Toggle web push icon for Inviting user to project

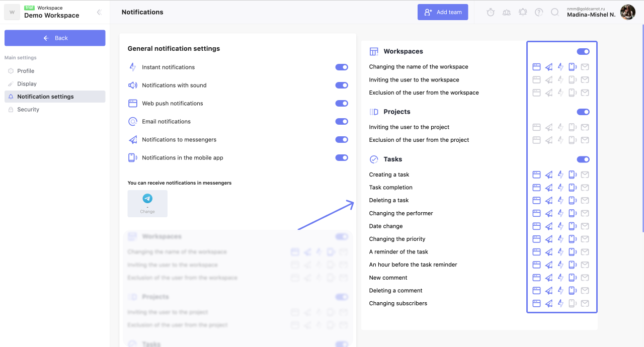tap(536, 127)
